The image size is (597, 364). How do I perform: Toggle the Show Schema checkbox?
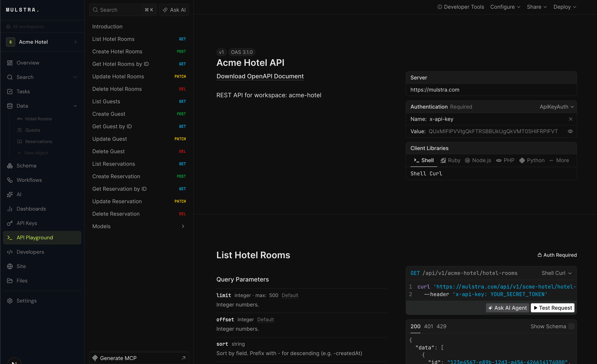[571, 326]
